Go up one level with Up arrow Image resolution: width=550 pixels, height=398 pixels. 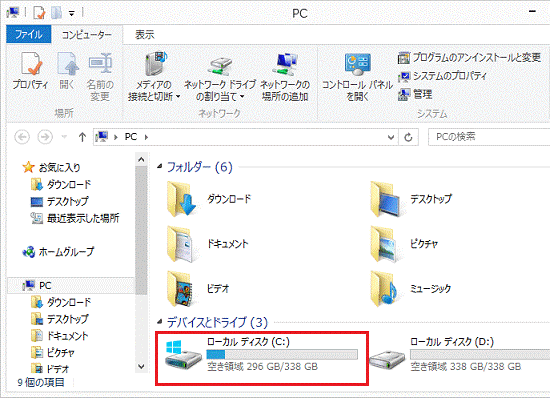click(x=82, y=137)
